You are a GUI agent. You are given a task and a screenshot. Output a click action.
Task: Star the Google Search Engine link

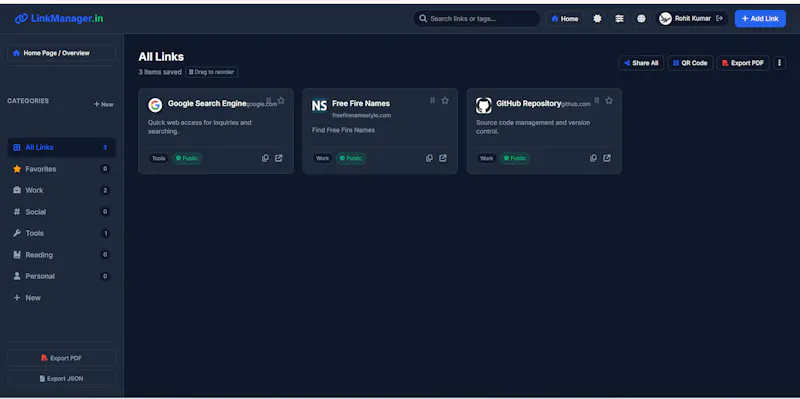tap(281, 101)
